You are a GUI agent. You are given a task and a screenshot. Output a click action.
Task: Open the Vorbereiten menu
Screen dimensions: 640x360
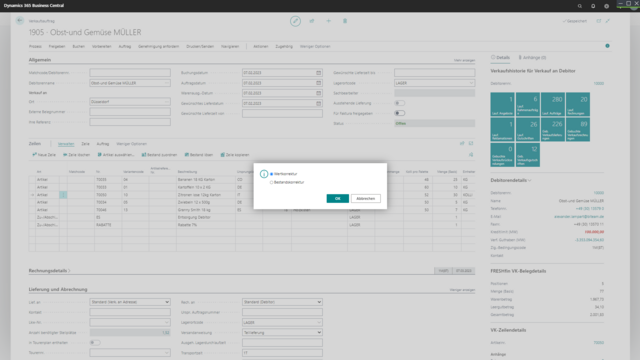pyautogui.click(x=102, y=47)
